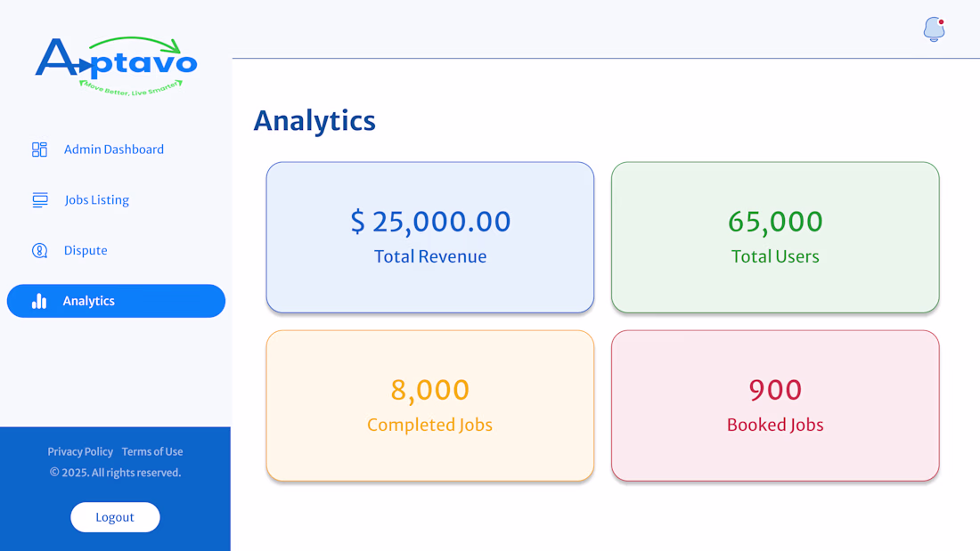
Task: Click the 65,000 users value
Action: click(x=775, y=222)
